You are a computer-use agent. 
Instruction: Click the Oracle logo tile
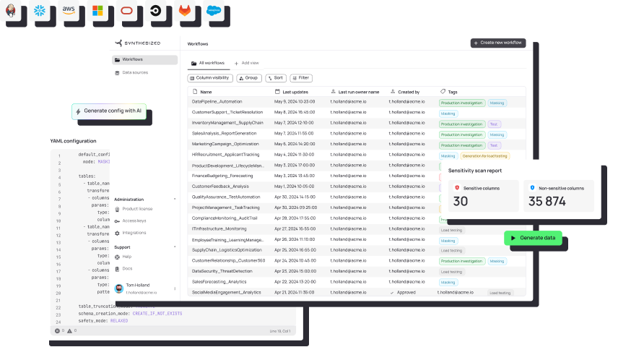(127, 11)
